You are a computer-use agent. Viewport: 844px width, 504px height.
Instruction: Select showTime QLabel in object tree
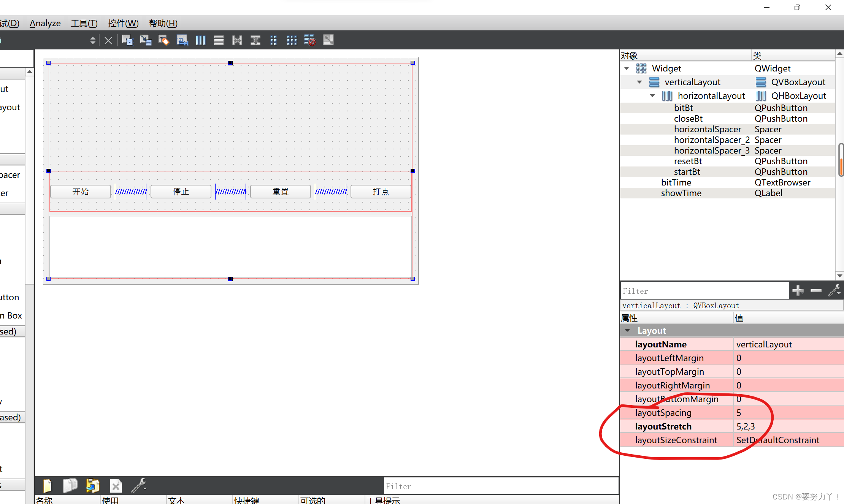[x=681, y=193]
